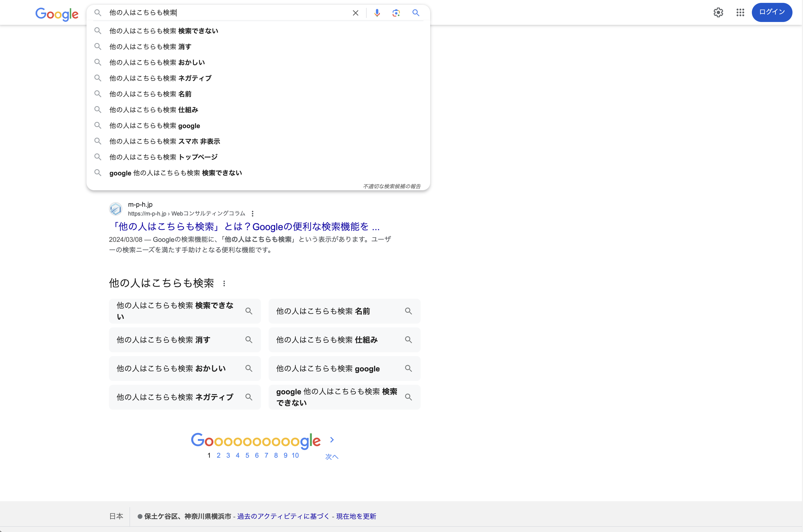The width and height of the screenshot is (803, 532).
Task: Select suggestion 他の人はこちらも検索 おかしい
Action: [258, 62]
